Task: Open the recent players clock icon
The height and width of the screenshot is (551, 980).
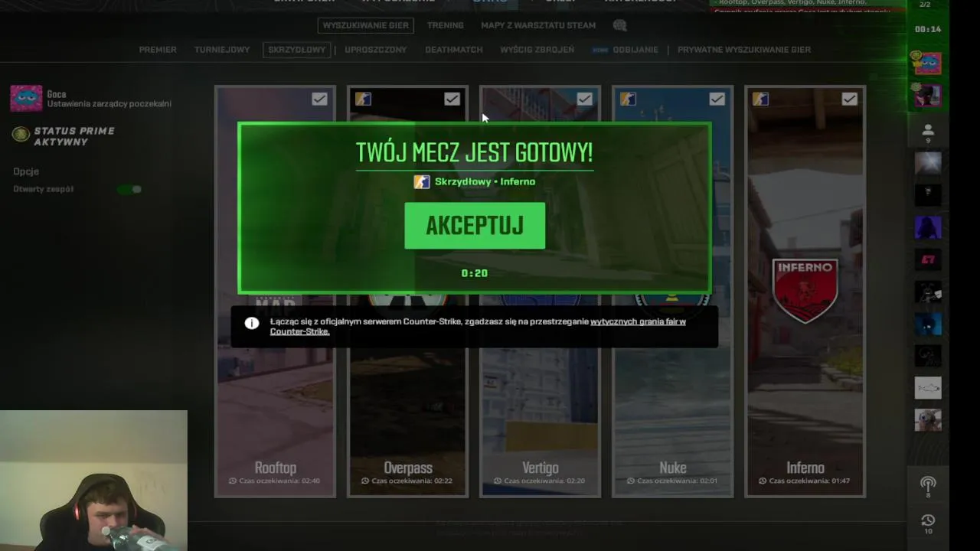Action: point(928,520)
